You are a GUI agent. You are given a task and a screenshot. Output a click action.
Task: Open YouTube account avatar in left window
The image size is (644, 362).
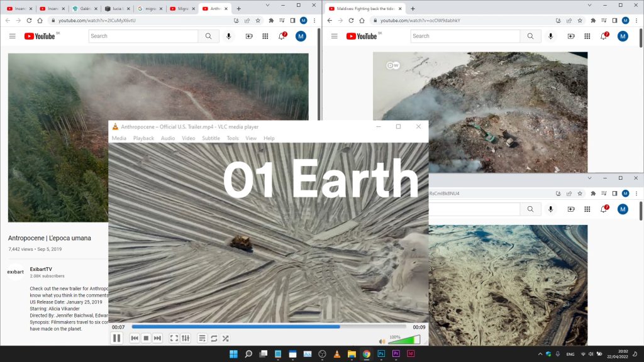pos(301,36)
